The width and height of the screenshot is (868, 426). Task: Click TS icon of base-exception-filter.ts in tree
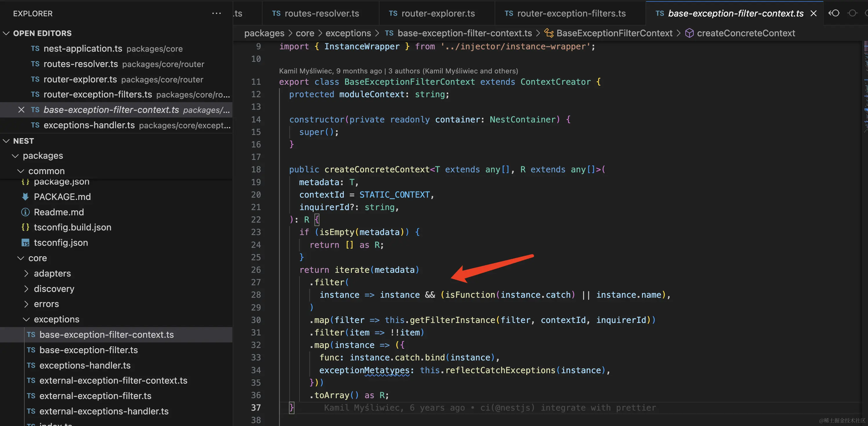point(31,350)
